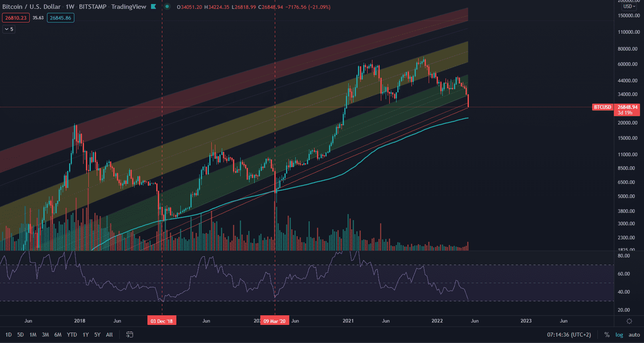Open timezone menu showing 07:14:36 (UTC+2)
Viewport: 644px width, 343px height.
click(x=569, y=335)
